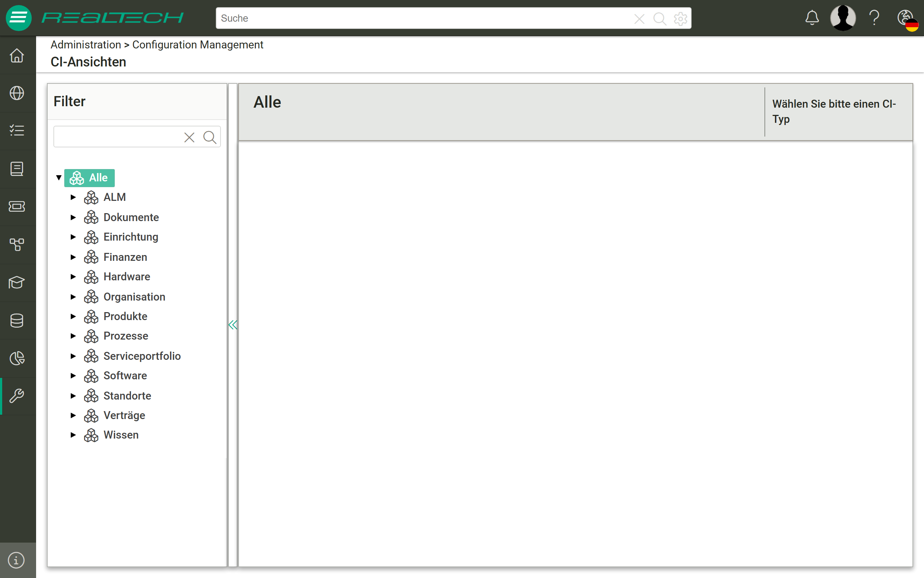Open search settings gear in top bar
This screenshot has height=578, width=924.
tap(681, 18)
